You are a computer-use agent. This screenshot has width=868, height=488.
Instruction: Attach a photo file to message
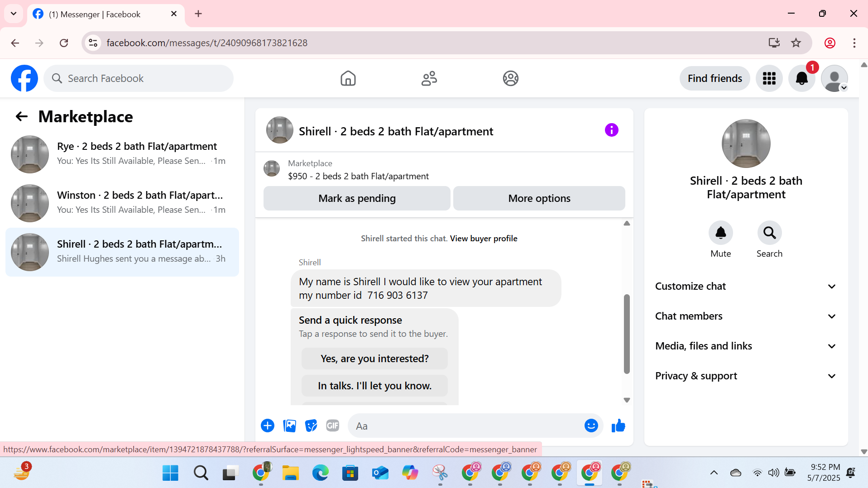[289, 426]
